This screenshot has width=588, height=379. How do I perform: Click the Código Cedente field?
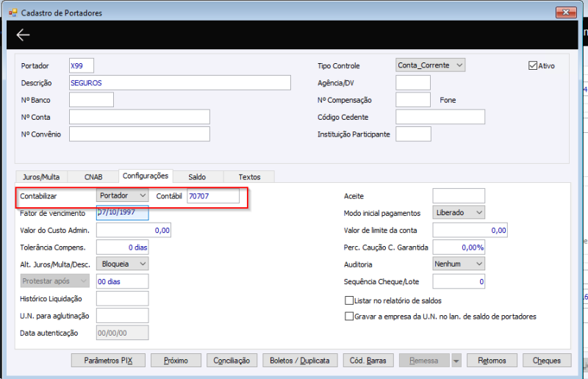click(440, 117)
